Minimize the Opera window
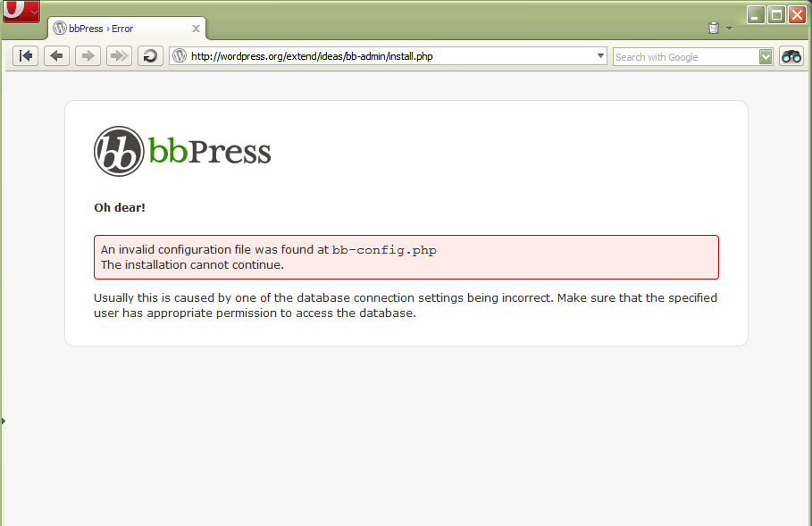The image size is (812, 526). coord(756,14)
